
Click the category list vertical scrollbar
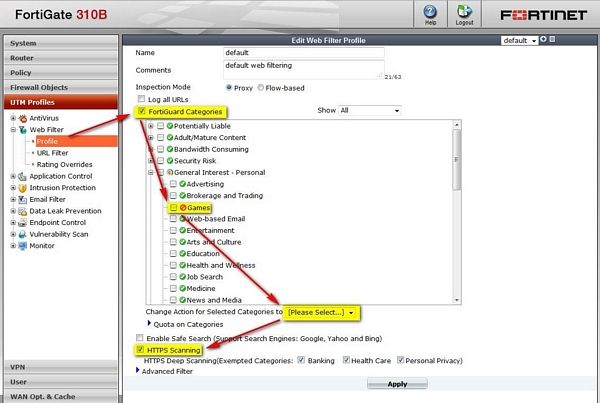(457, 212)
